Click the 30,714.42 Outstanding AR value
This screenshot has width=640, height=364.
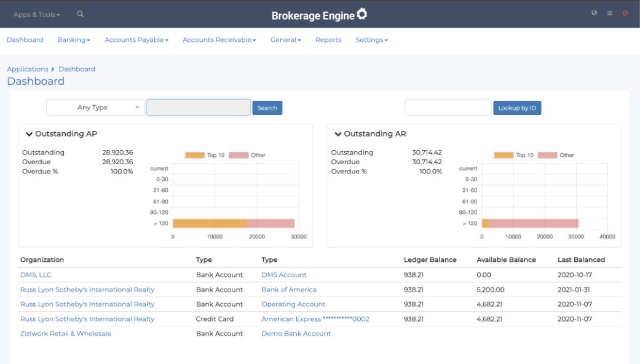(x=427, y=152)
